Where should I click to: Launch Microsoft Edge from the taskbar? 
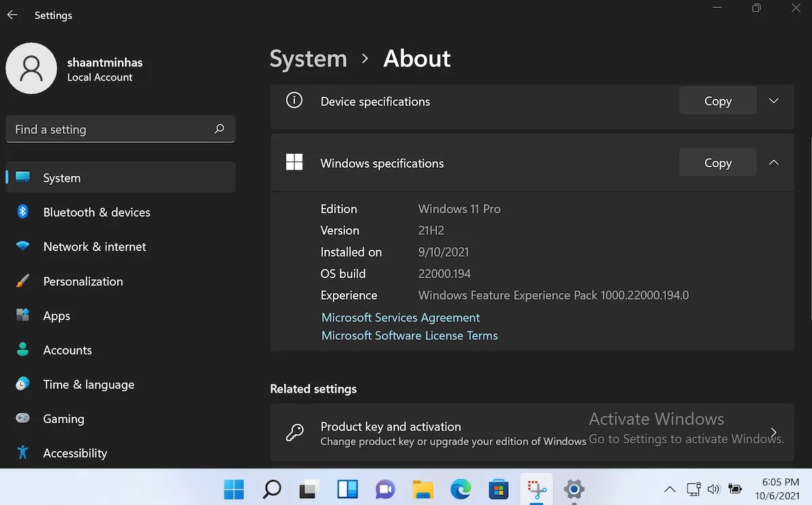(461, 489)
